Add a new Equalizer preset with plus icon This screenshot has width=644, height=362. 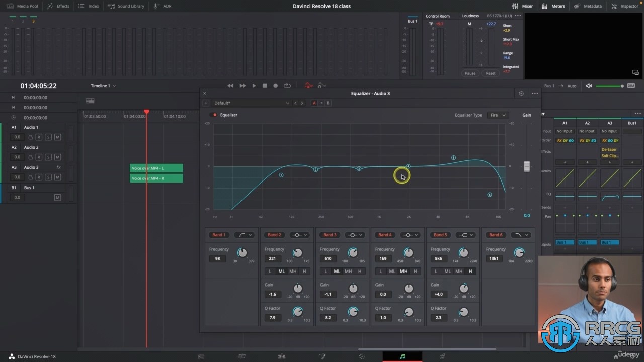click(x=205, y=103)
